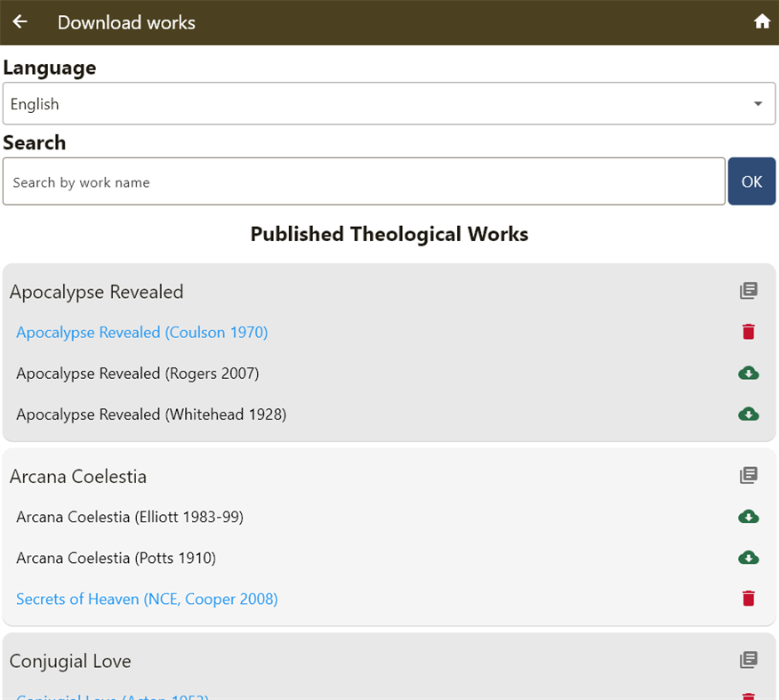Open Secrets of Heaven (NCE, Cooper 2008)

146,599
